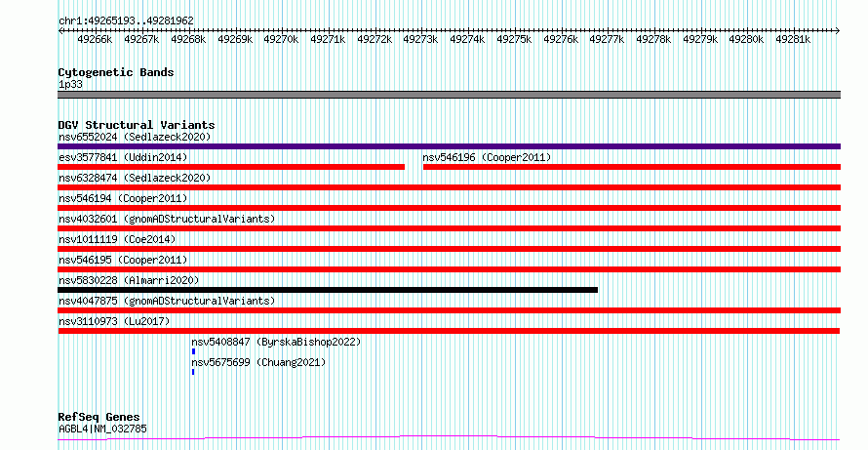Click the 49276k ruler mark
Image resolution: width=868 pixels, height=450 pixels.
coord(562,39)
